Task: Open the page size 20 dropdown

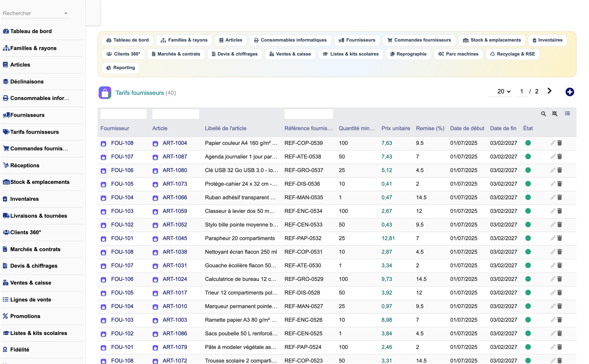Action: 503,91
